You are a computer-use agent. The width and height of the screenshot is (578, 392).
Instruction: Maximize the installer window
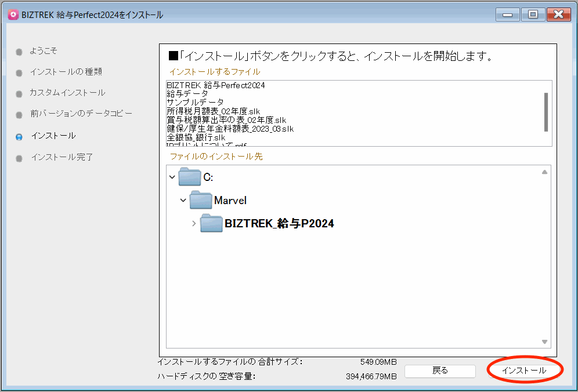pos(533,14)
